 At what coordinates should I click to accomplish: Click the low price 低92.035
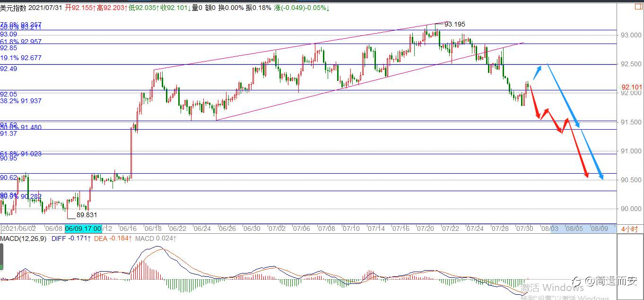144,8
